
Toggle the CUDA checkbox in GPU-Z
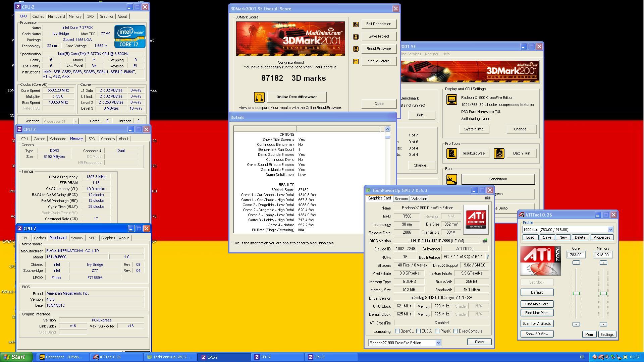(x=419, y=331)
